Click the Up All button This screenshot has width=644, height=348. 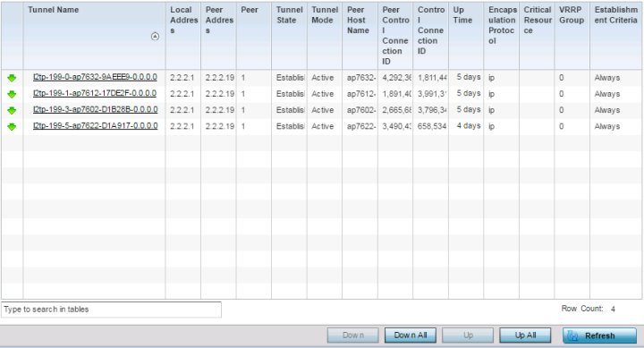pyautogui.click(x=525, y=335)
